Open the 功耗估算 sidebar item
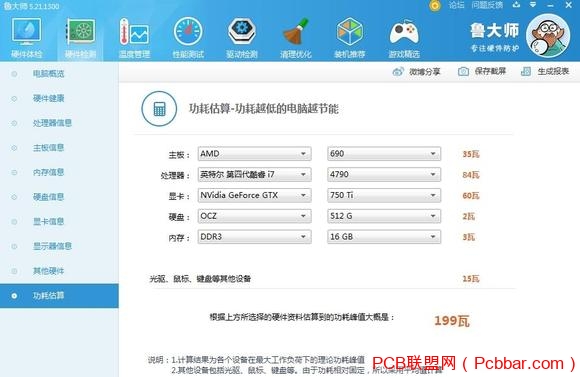Viewport: 580px width, 377px height. [x=59, y=296]
